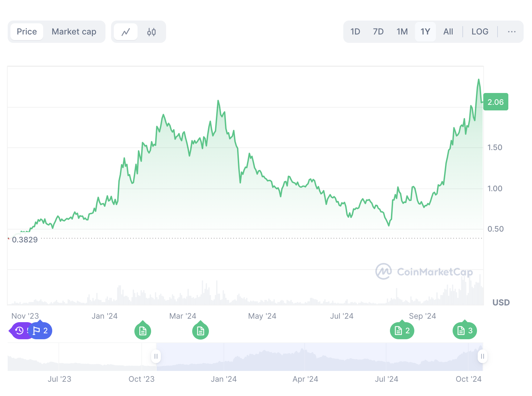532x396 pixels.
Task: Show the All time range
Action: pyautogui.click(x=448, y=32)
